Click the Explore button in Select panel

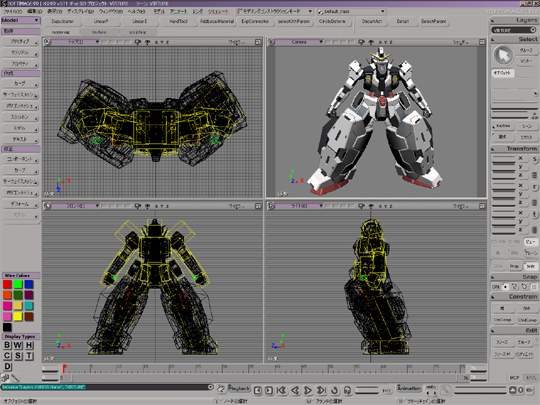point(503,126)
